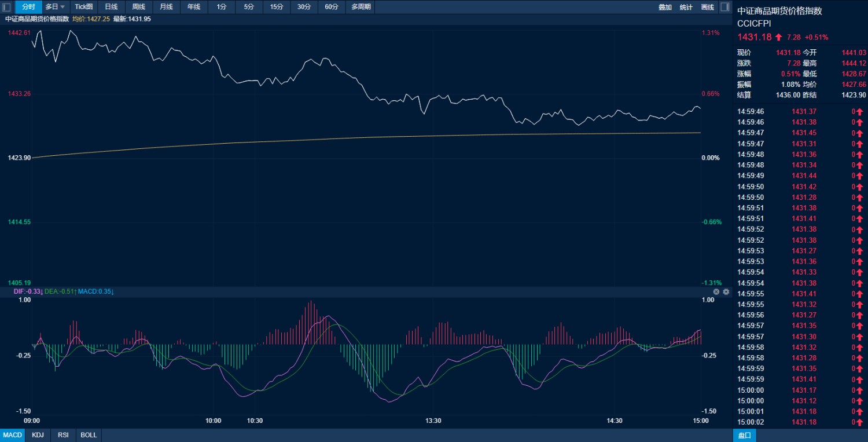Click the +0.51% change percentage

(816, 37)
